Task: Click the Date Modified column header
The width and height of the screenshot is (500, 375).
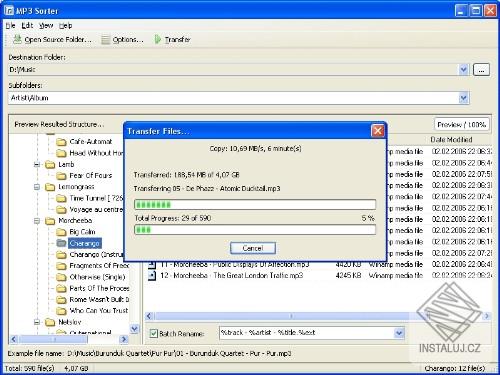Action: pyautogui.click(x=451, y=140)
